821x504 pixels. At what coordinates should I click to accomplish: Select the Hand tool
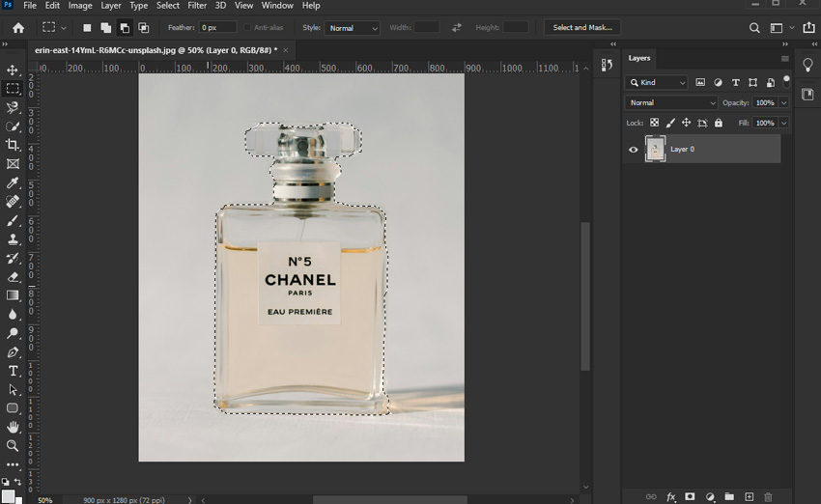tap(13, 427)
